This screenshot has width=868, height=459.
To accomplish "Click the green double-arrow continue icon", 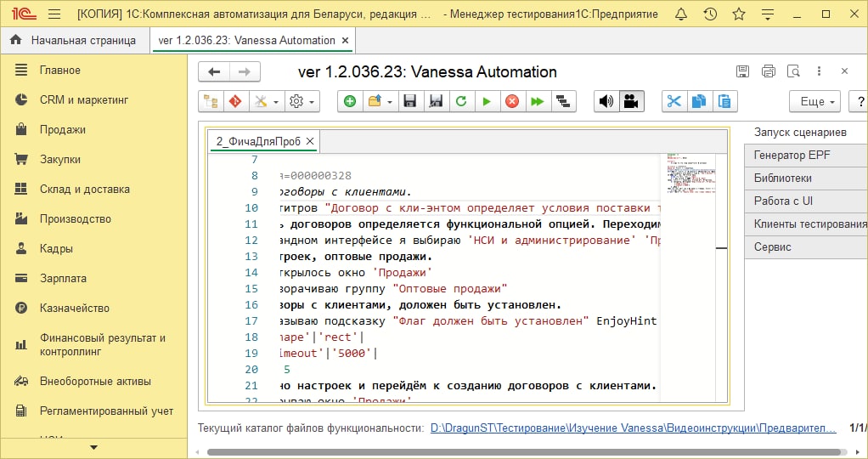I will pyautogui.click(x=537, y=101).
